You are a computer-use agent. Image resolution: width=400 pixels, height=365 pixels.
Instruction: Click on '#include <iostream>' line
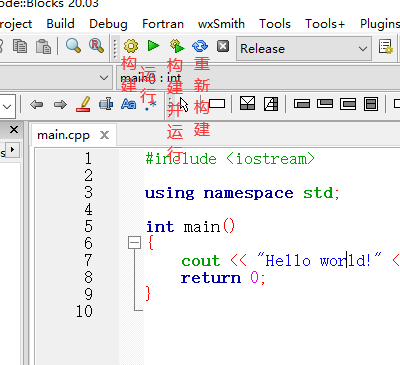[230, 159]
